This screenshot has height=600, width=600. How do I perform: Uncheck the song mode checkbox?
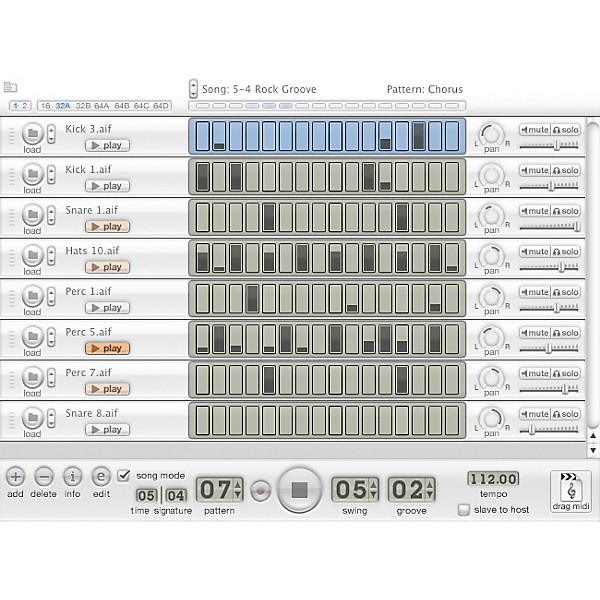pyautogui.click(x=124, y=476)
